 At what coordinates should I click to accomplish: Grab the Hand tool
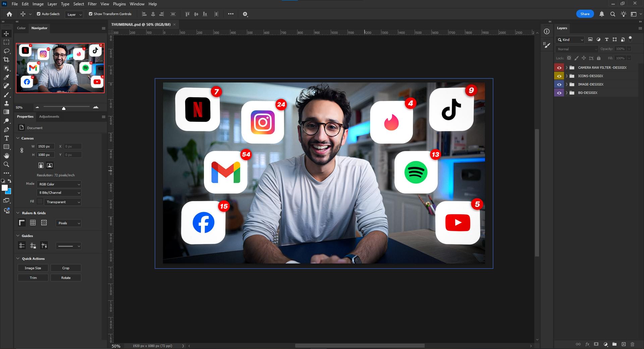click(x=6, y=156)
